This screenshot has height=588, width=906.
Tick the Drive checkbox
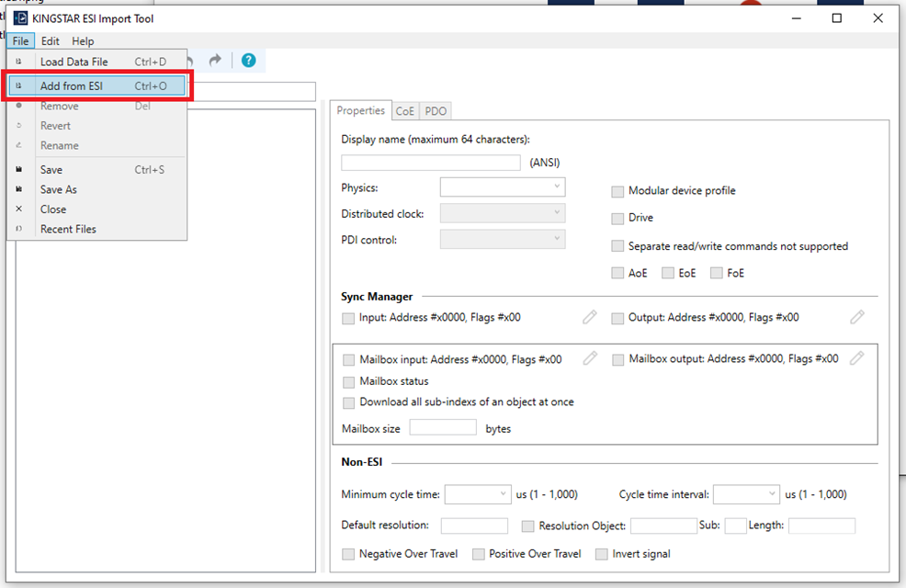[x=617, y=219]
